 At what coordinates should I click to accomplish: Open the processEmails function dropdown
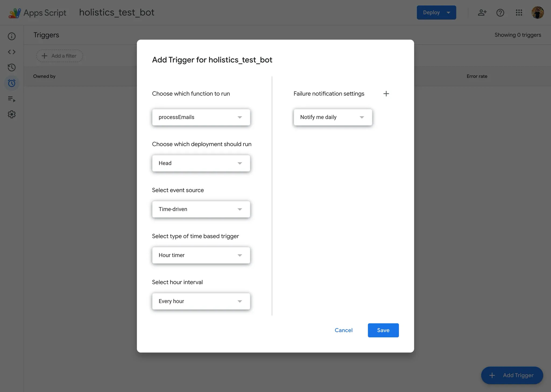coord(201,117)
